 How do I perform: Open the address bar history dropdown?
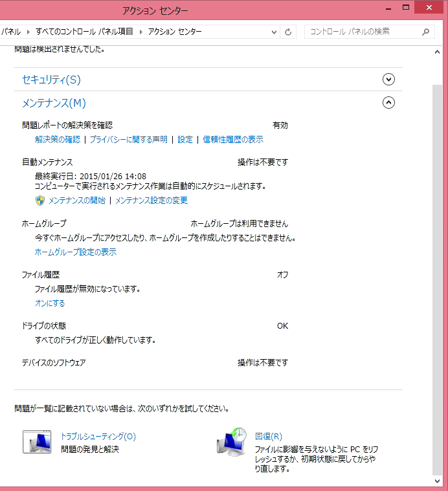(x=274, y=32)
